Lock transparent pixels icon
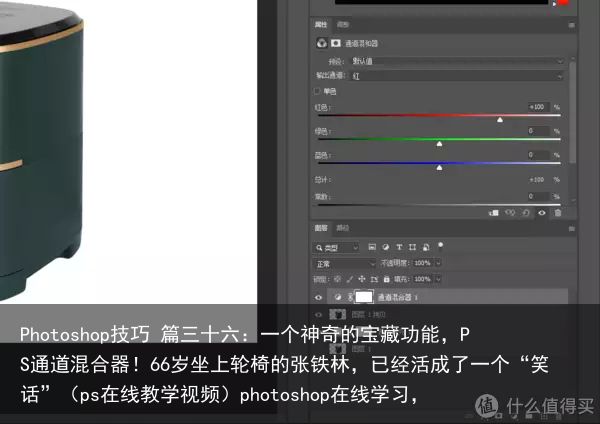The height and width of the screenshot is (424, 600). point(337,279)
